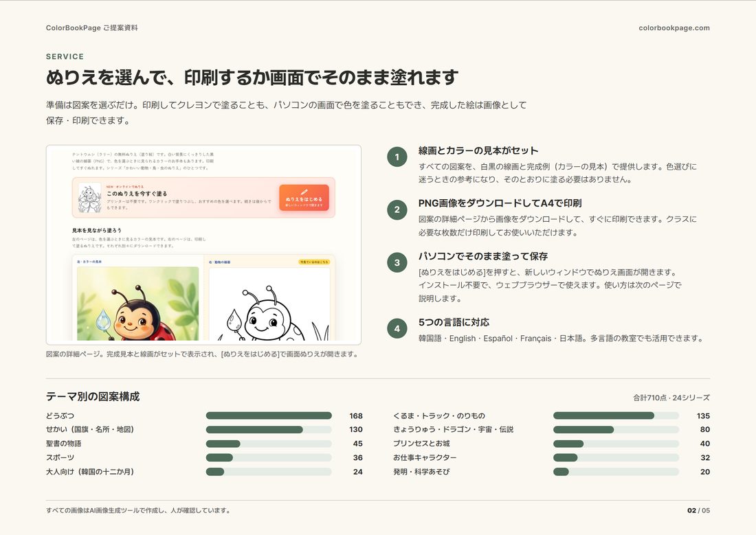Click the progress bar for 聖書の物語

point(269,444)
